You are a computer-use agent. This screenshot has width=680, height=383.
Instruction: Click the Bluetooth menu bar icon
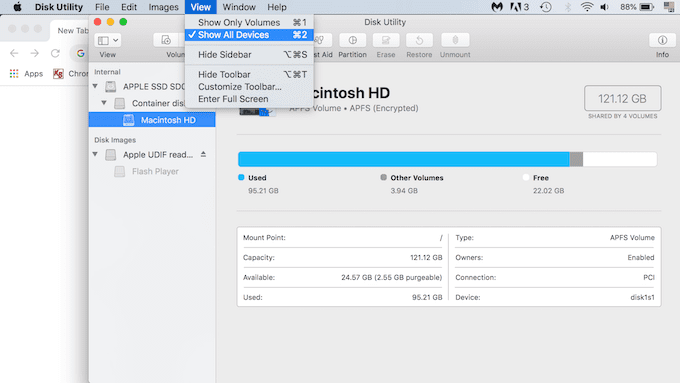pyautogui.click(x=568, y=7)
